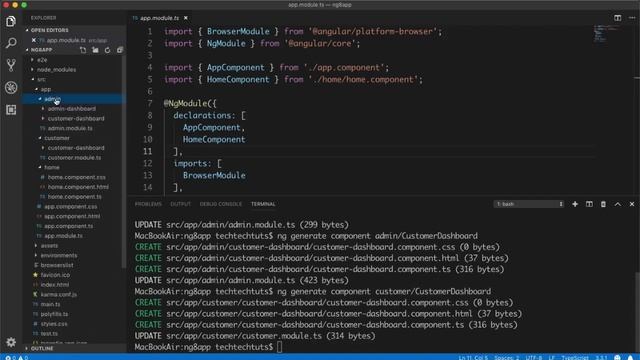Create a new terminal with plus icon
The image size is (640, 360).
(575, 204)
